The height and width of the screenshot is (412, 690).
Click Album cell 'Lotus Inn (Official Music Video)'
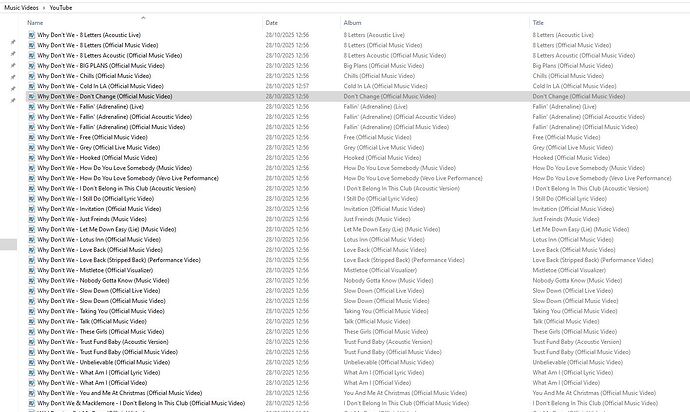coord(384,239)
